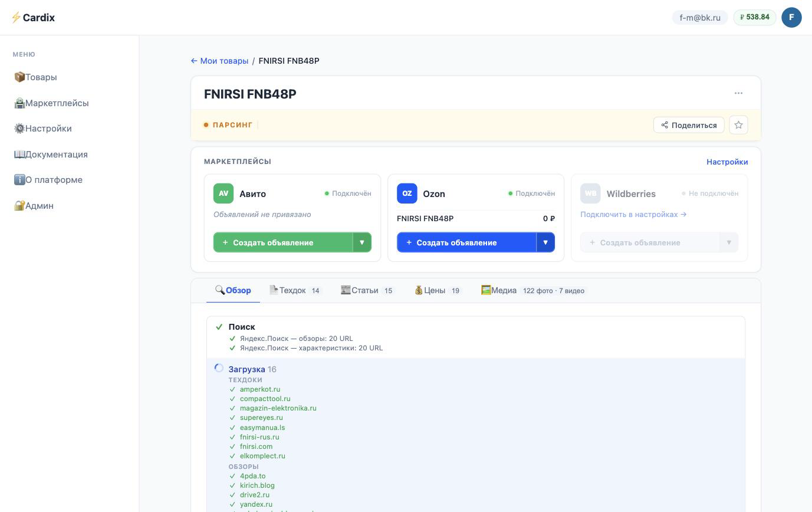Mark product as favorite with star
This screenshot has height=512, width=812.
point(738,125)
